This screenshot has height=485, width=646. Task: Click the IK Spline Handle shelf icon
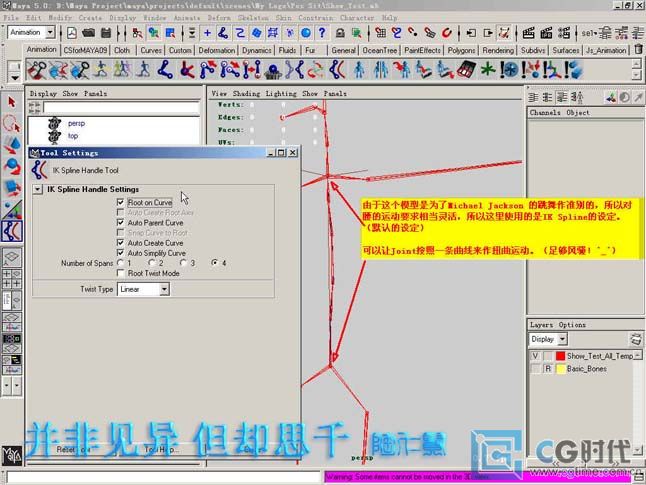tap(337, 70)
